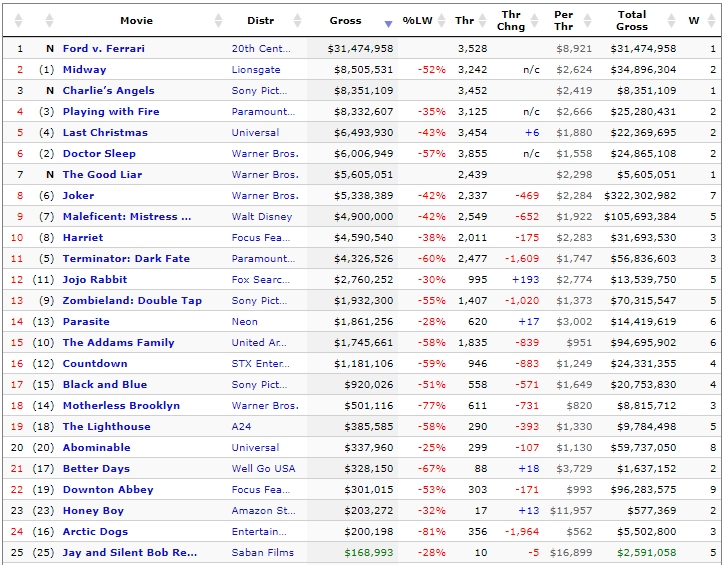The width and height of the screenshot is (724, 565).
Task: Open the Countdown movie link
Action: click(95, 364)
